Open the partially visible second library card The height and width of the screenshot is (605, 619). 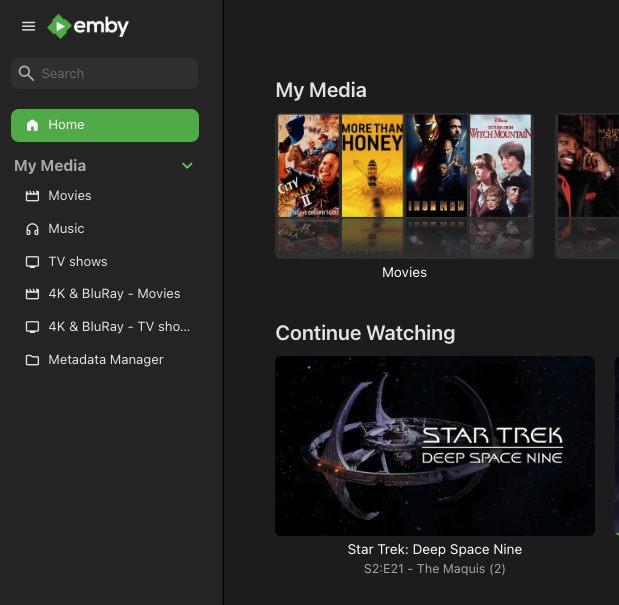point(587,186)
